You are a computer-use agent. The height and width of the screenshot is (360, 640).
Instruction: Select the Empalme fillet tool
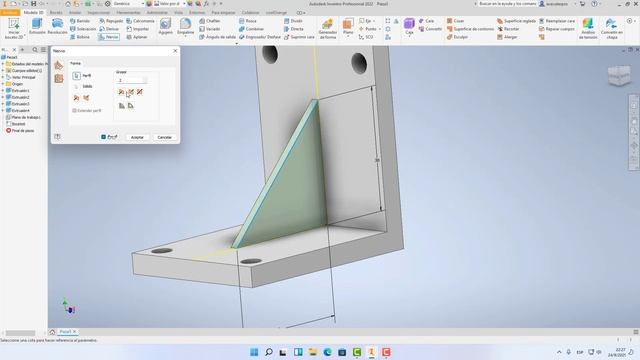pos(185,27)
